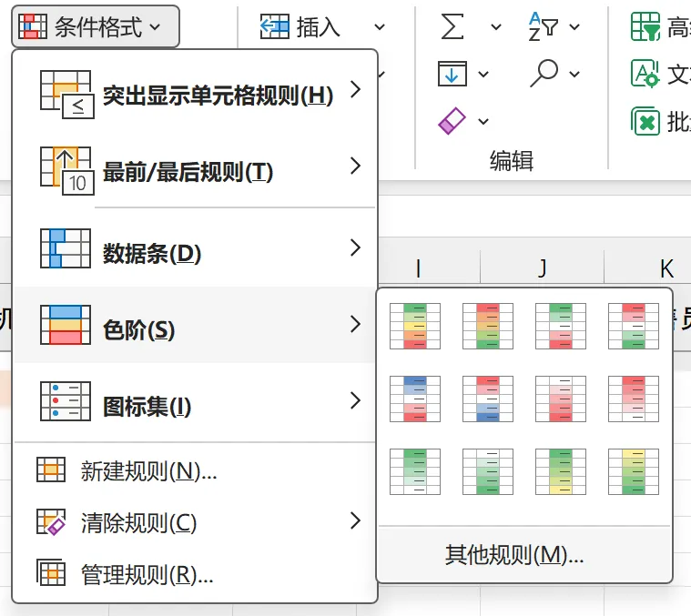Expand the Sort & Filter dropdown arrow

click(574, 27)
